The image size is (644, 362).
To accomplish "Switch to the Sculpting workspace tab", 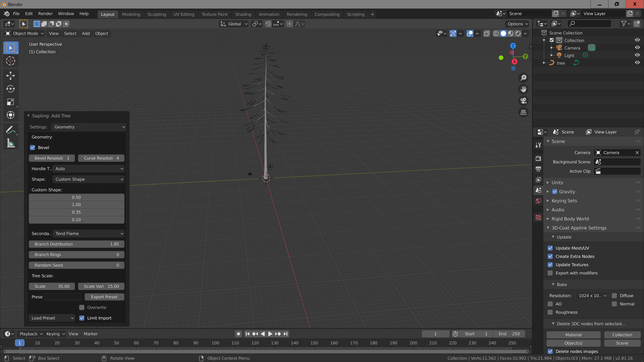I will click(x=156, y=14).
